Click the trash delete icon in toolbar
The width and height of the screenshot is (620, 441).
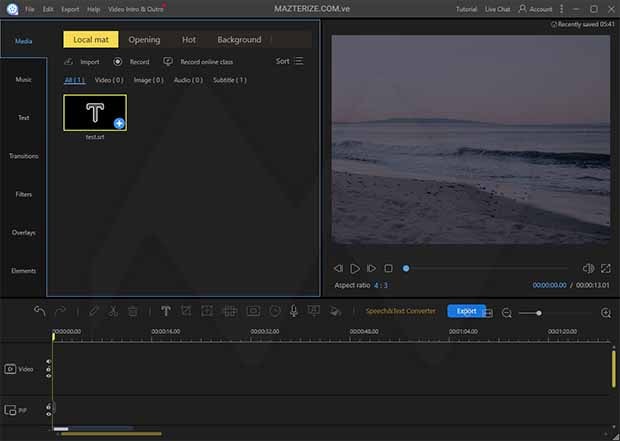pyautogui.click(x=133, y=311)
